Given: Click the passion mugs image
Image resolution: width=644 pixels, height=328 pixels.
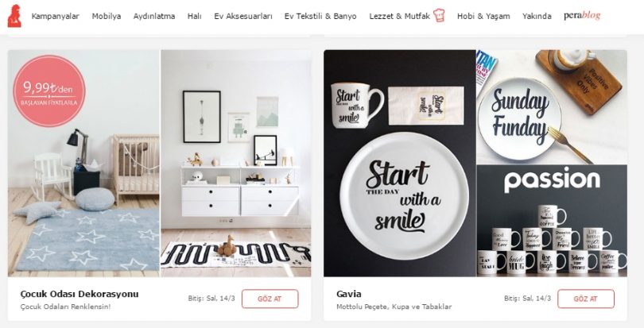Looking at the screenshot, I should [x=552, y=221].
